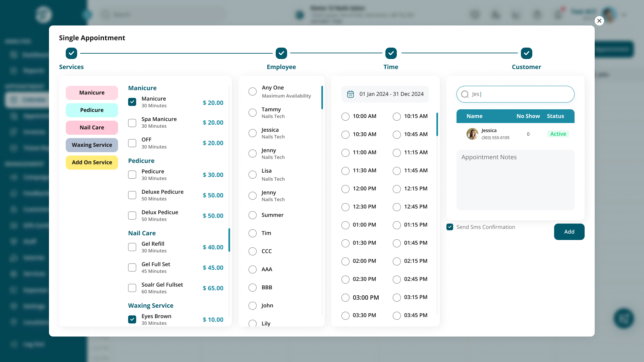Switch to the Waxing Service category

tap(92, 145)
